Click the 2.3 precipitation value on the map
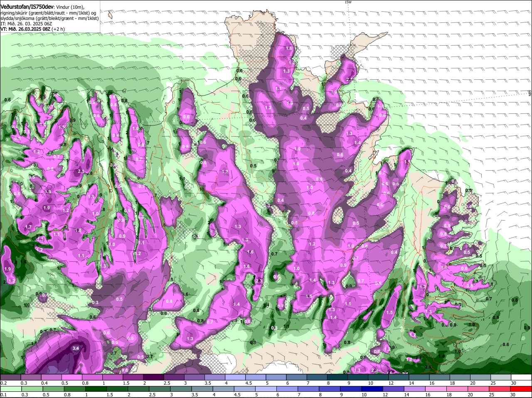This screenshot has height=398, width=532. [259, 281]
